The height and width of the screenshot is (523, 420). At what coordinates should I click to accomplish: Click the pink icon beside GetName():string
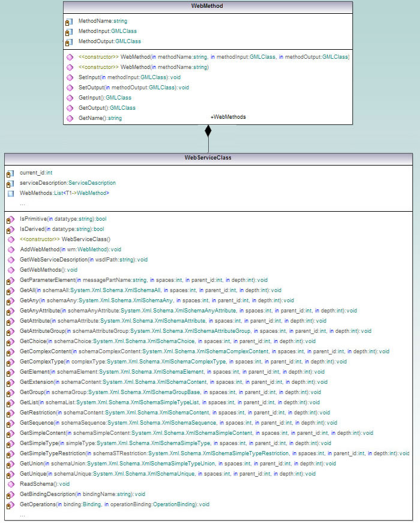(x=70, y=118)
